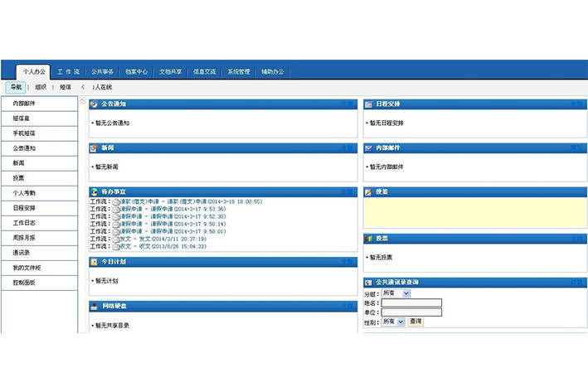Screen dimensions: 588x392
Task: Open 控制面板 in the sidebar
Action: [39, 283]
